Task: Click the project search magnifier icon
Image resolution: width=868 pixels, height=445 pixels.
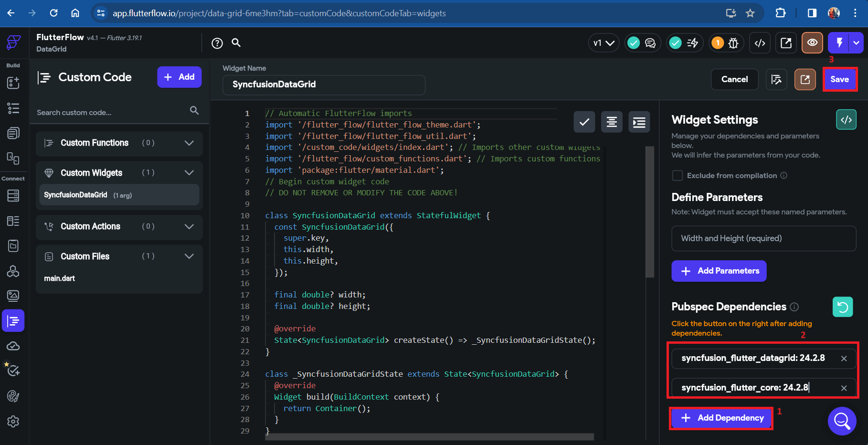Action: (236, 43)
